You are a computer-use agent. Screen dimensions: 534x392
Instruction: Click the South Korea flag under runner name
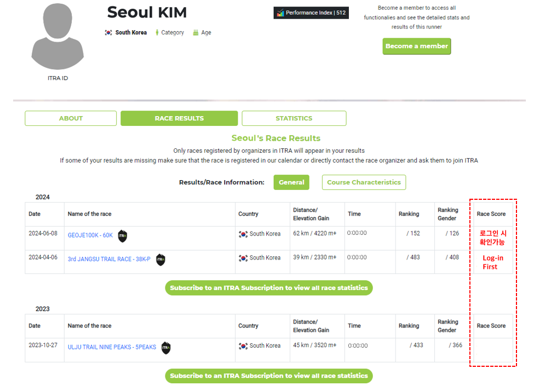(108, 33)
